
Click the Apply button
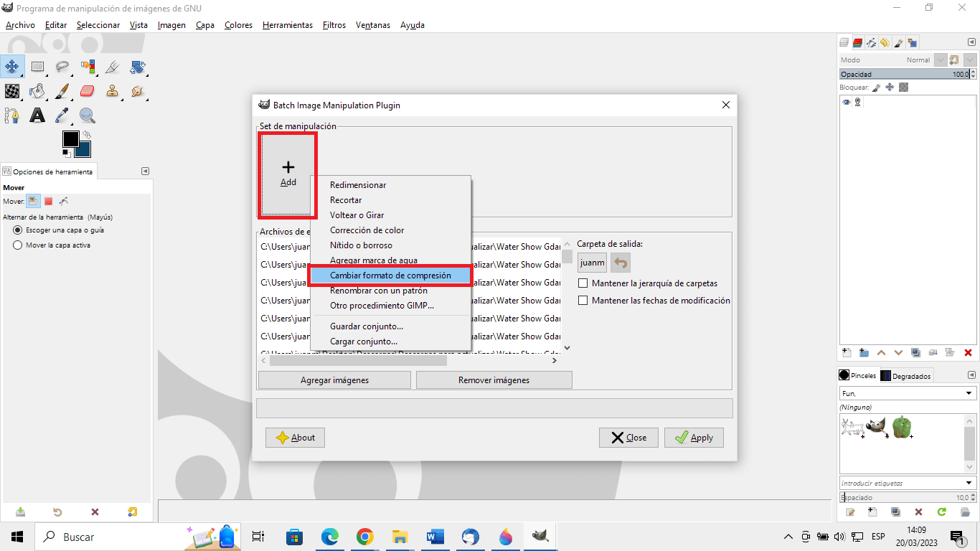click(x=694, y=438)
